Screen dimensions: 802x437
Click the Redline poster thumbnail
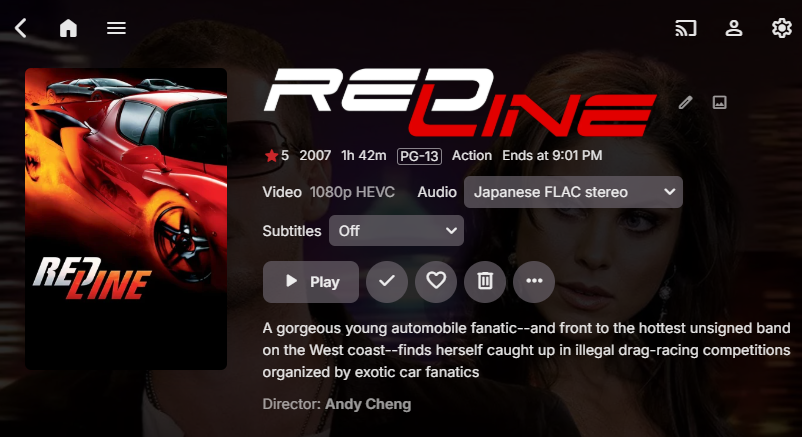coord(126,219)
